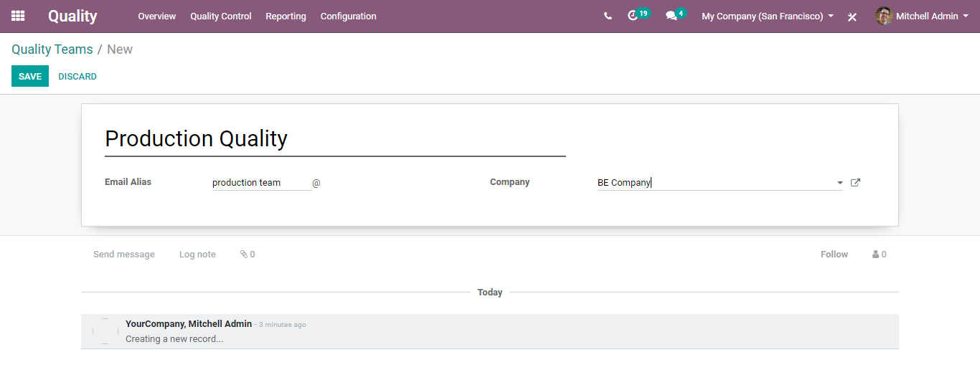Expand the Company field dropdown arrow

click(x=839, y=183)
